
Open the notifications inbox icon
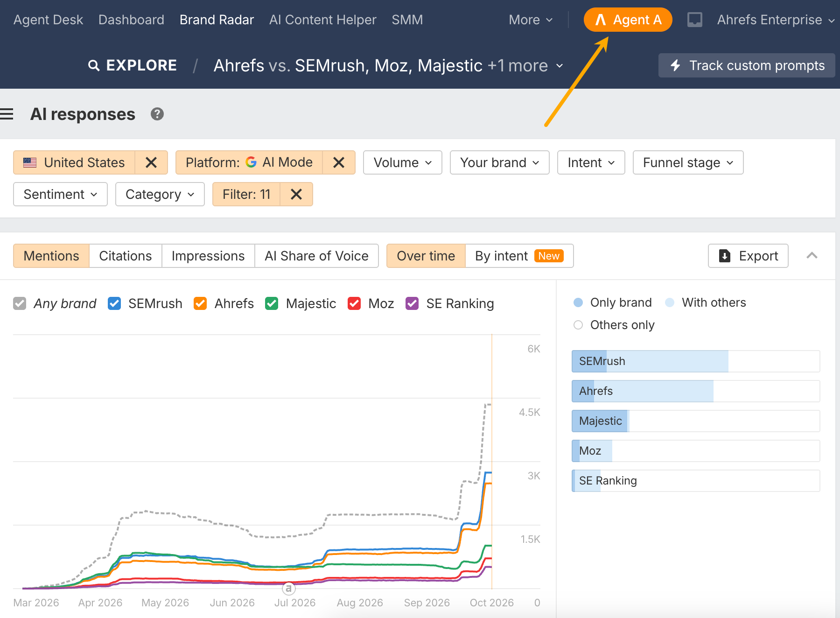click(x=695, y=20)
